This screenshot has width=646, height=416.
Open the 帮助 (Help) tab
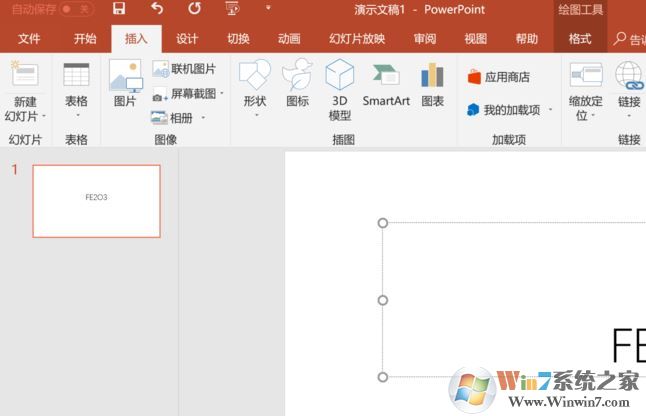click(x=527, y=39)
